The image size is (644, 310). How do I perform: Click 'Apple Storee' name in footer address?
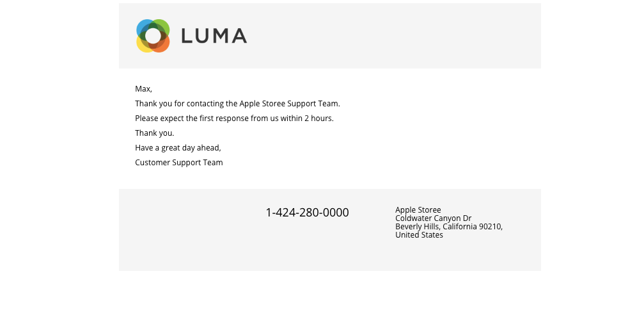(x=418, y=209)
